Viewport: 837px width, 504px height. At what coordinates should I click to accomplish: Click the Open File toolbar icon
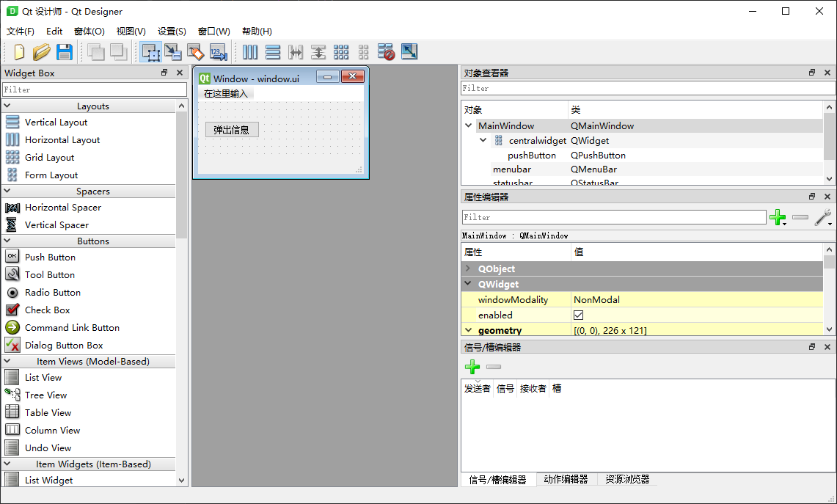pyautogui.click(x=42, y=52)
